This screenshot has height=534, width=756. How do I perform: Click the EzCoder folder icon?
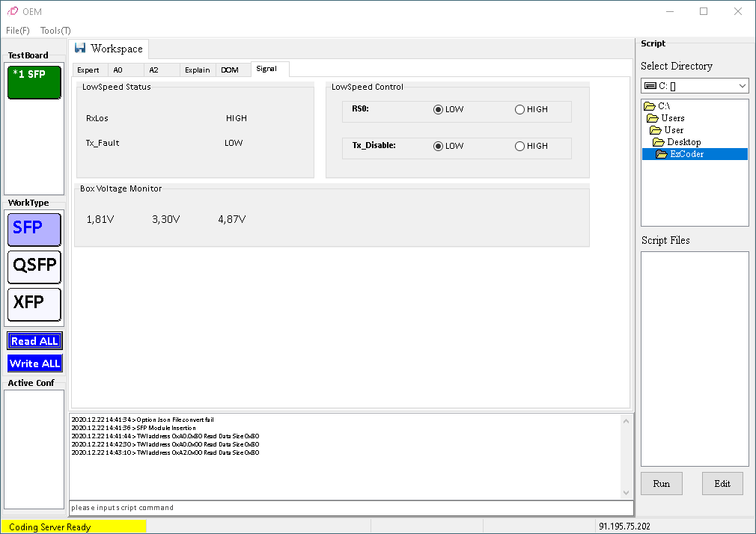pos(662,154)
